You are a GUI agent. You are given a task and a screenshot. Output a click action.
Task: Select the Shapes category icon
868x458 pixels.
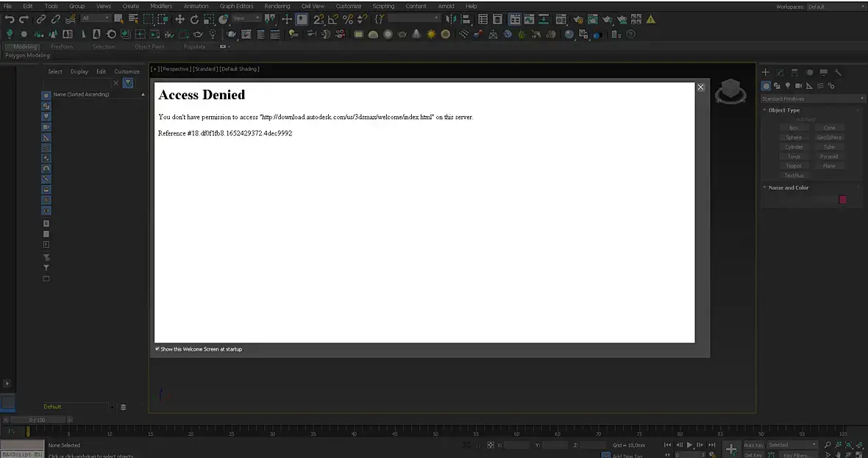(778, 86)
